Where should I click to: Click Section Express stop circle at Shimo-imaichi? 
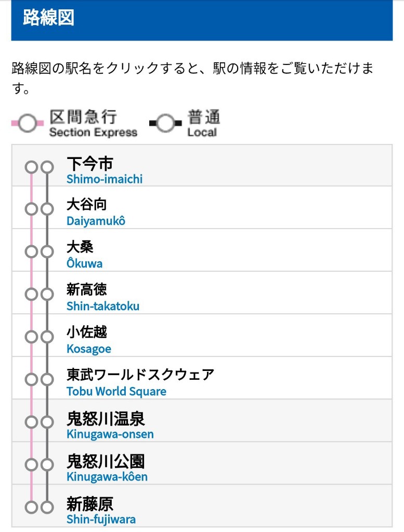(x=31, y=167)
